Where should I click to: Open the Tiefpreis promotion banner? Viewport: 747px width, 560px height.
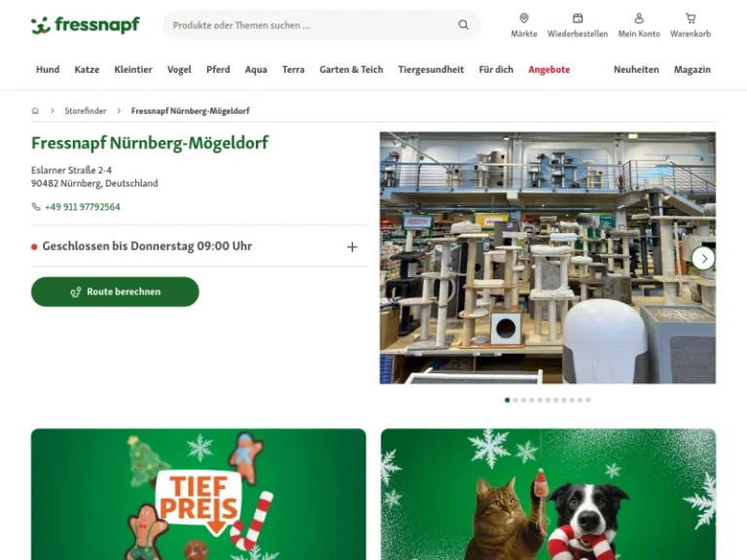pos(198,494)
